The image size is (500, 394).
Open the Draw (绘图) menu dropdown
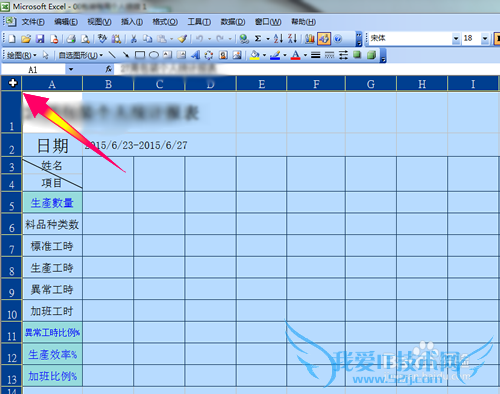[x=21, y=55]
